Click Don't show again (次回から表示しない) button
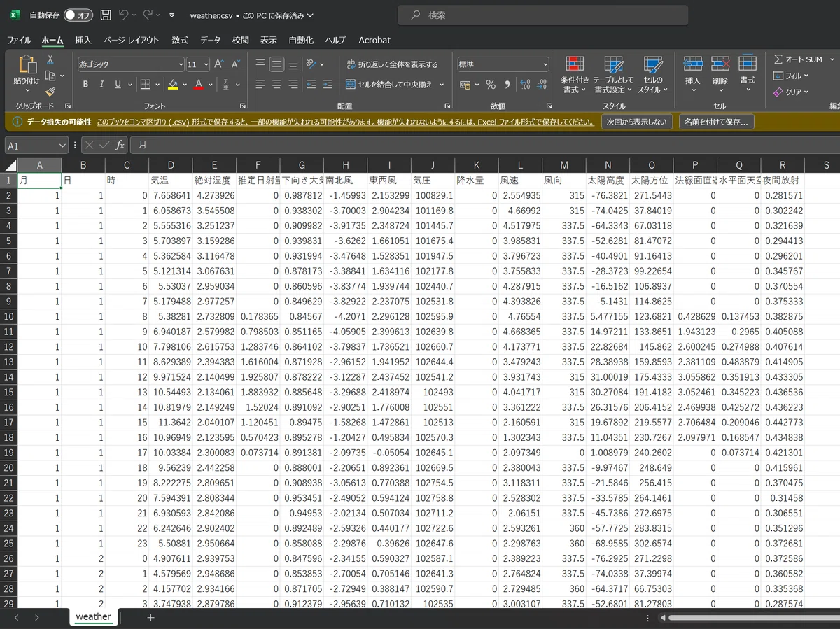Screen dimensions: 840x629 [x=636, y=122]
